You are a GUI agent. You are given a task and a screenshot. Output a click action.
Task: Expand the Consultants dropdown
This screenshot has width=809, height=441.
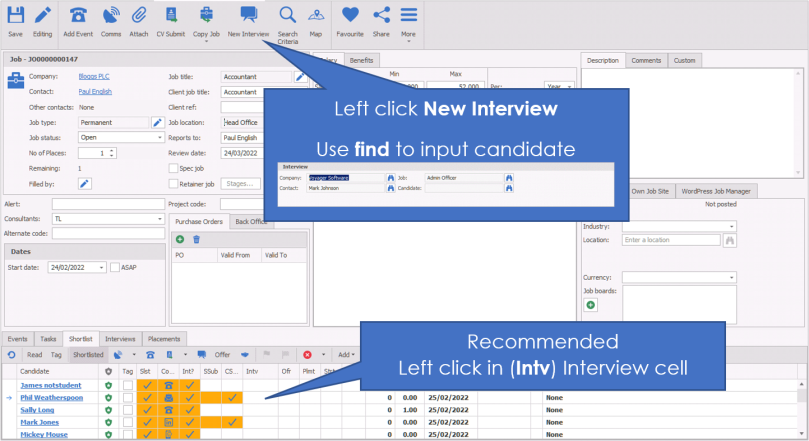tap(159, 218)
